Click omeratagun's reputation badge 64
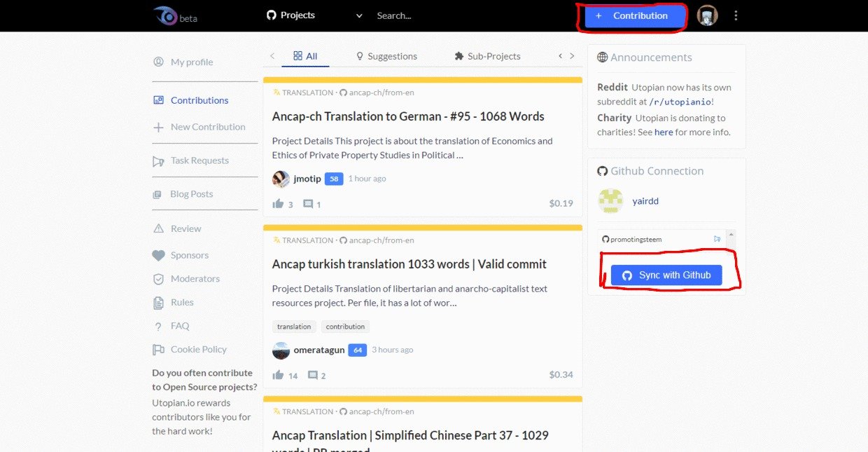Screen dimensions: 868x452 tap(357, 350)
